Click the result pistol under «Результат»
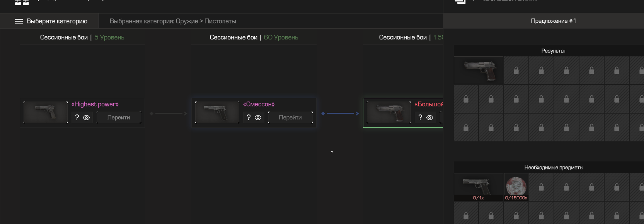This screenshot has height=224, width=644. (x=479, y=70)
